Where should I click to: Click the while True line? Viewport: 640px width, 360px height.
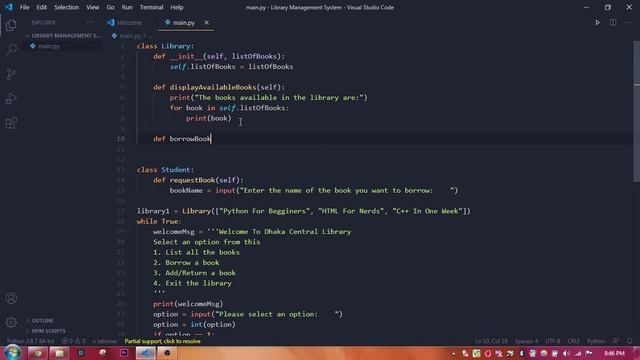click(x=160, y=221)
